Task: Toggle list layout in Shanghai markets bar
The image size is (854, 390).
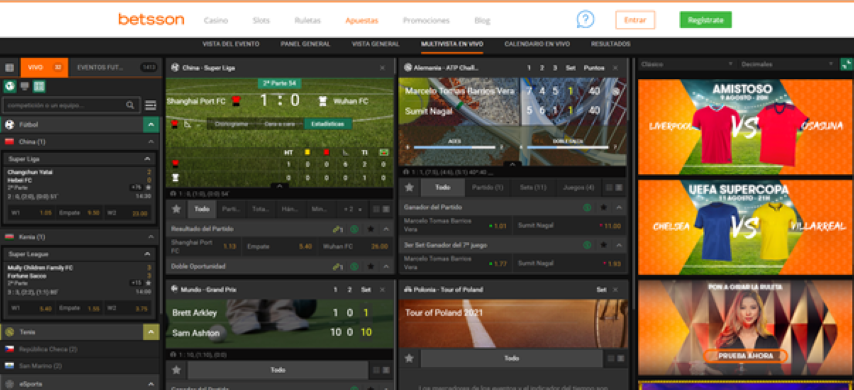Action: (x=386, y=209)
